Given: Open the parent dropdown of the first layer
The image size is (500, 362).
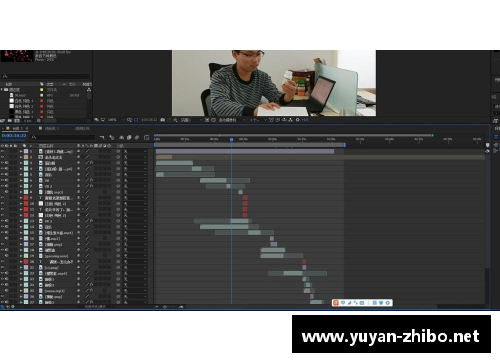Looking at the screenshot, I should tap(135, 151).
